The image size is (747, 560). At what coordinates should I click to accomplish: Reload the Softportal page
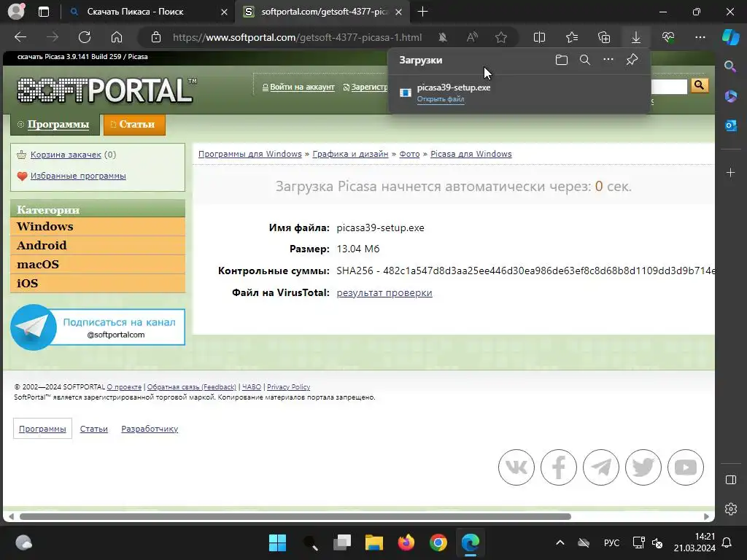pyautogui.click(x=85, y=37)
